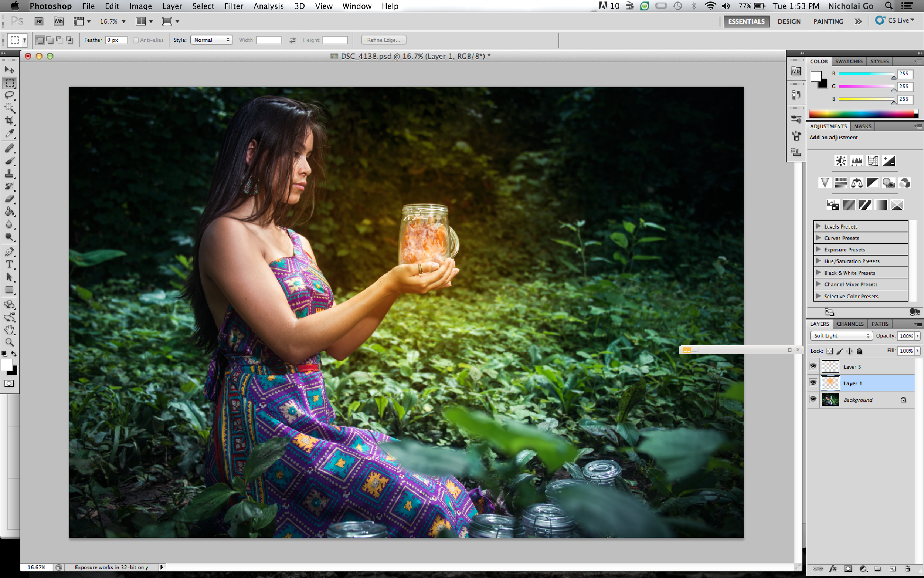Add a Color Balance adjustment
Screen dimensions: 924x578
pyautogui.click(x=856, y=183)
